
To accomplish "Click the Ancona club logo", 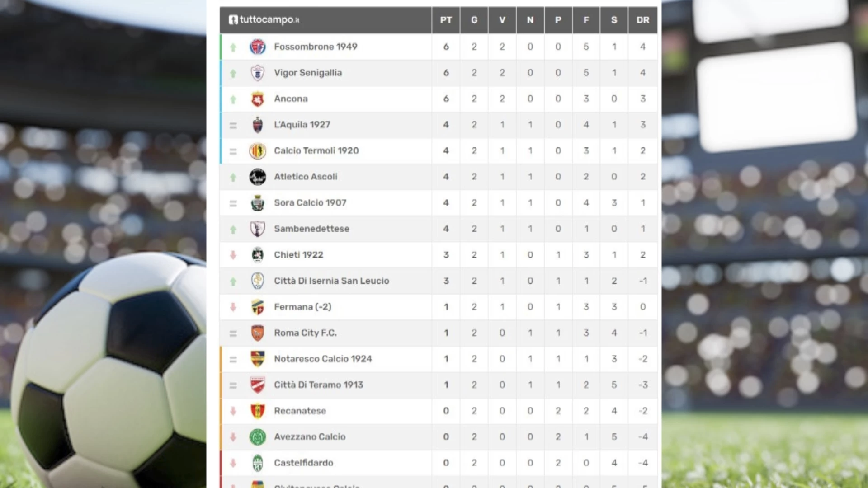I will point(258,99).
